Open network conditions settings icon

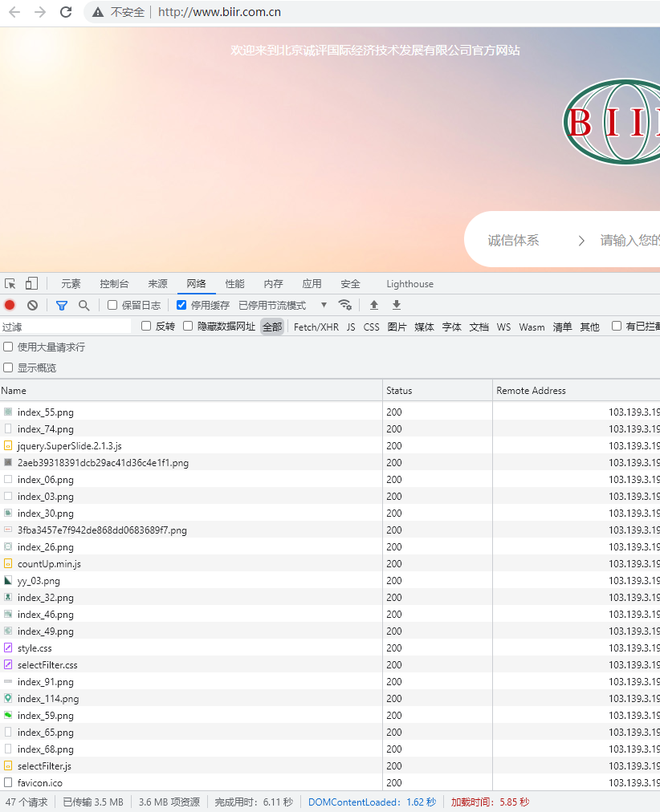click(x=345, y=305)
